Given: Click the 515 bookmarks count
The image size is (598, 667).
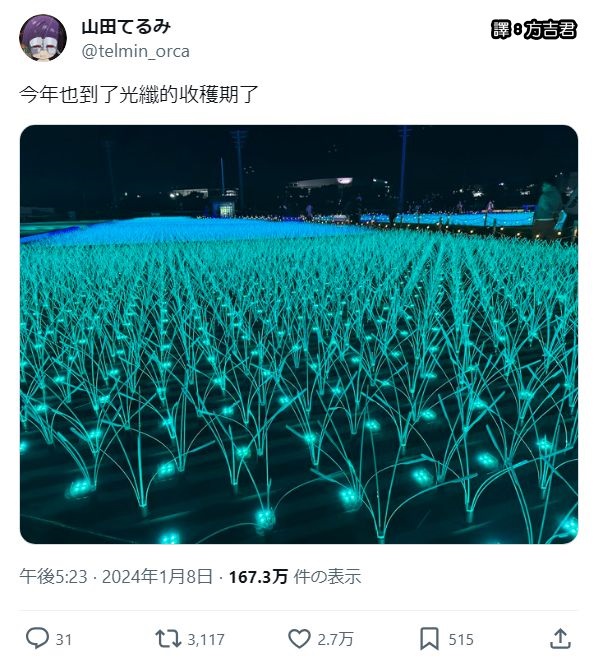Looking at the screenshot, I should [461, 639].
